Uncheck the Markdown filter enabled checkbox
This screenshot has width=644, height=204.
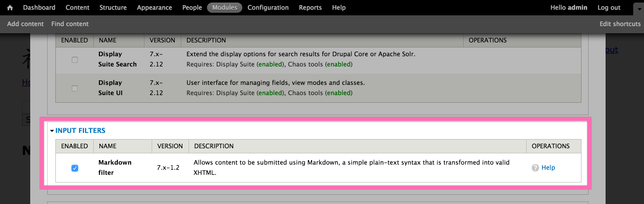click(x=75, y=168)
